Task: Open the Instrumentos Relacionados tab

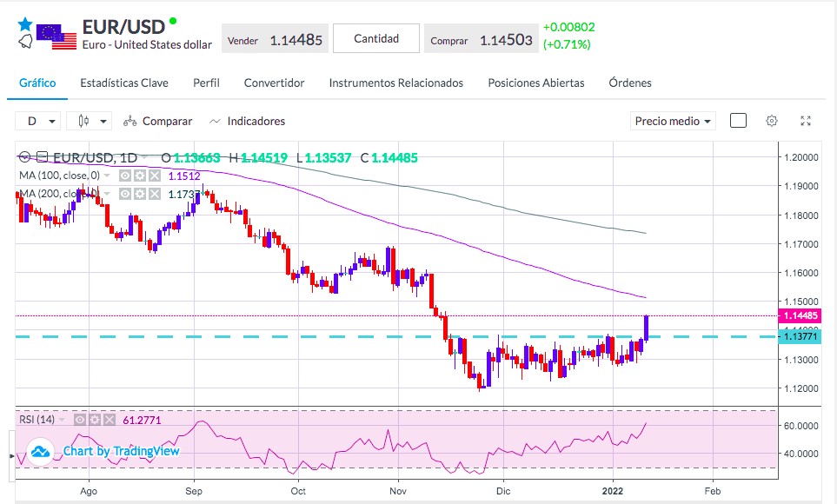Action: (396, 83)
